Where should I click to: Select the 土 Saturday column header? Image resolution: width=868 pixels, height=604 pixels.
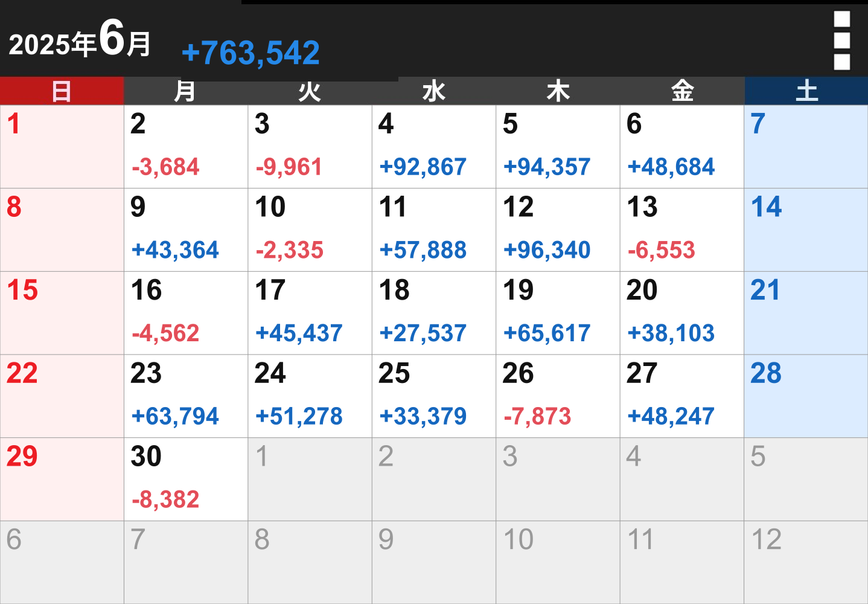point(806,91)
